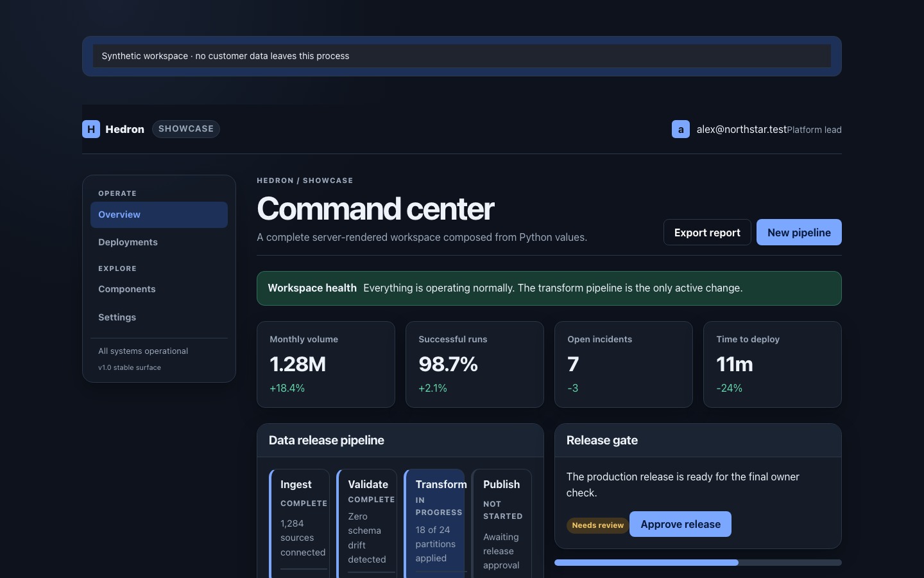Image resolution: width=924 pixels, height=578 pixels.
Task: Click alex@northstar.test account email
Action: [741, 129]
